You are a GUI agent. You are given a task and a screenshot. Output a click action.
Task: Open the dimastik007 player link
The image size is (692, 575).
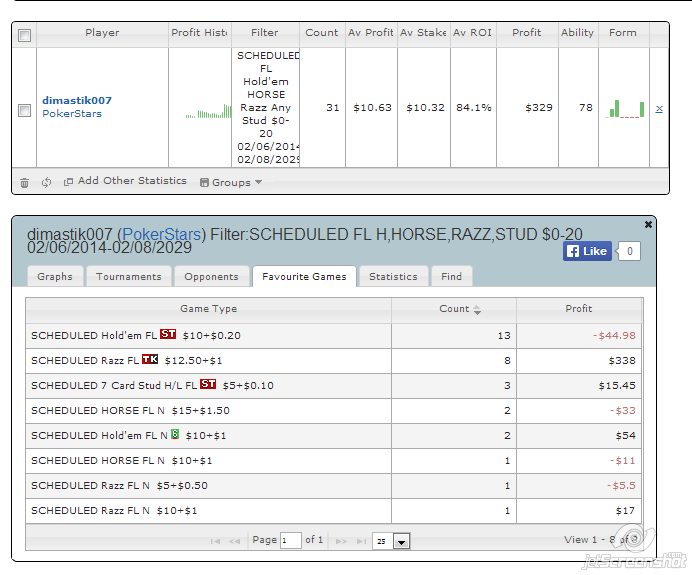coord(77,101)
